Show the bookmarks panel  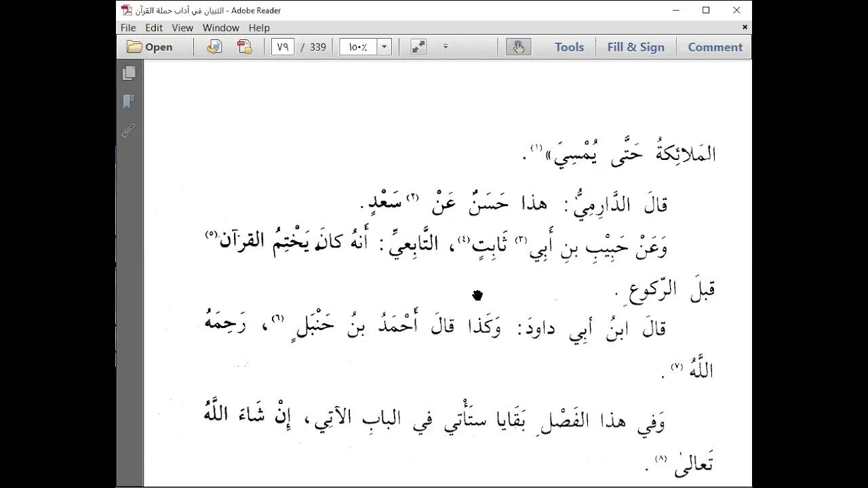click(x=129, y=102)
